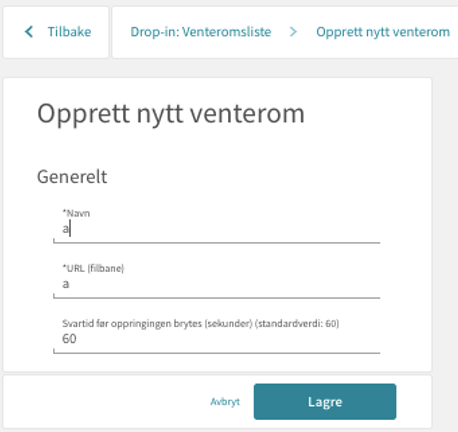
Task: Click the *Navn field label
Action: (x=76, y=213)
